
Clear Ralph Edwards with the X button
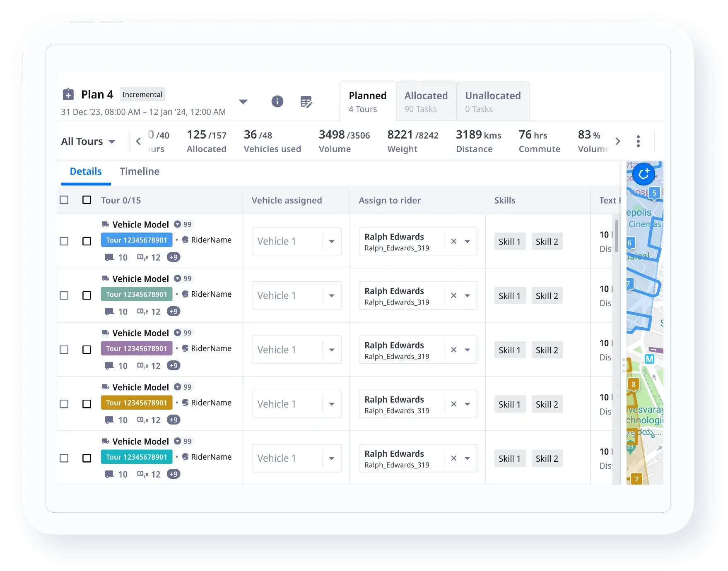click(x=453, y=241)
